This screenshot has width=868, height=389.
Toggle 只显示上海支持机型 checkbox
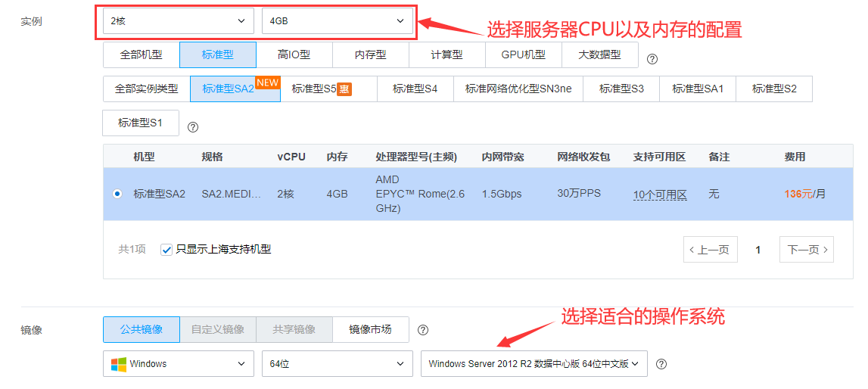(x=166, y=250)
